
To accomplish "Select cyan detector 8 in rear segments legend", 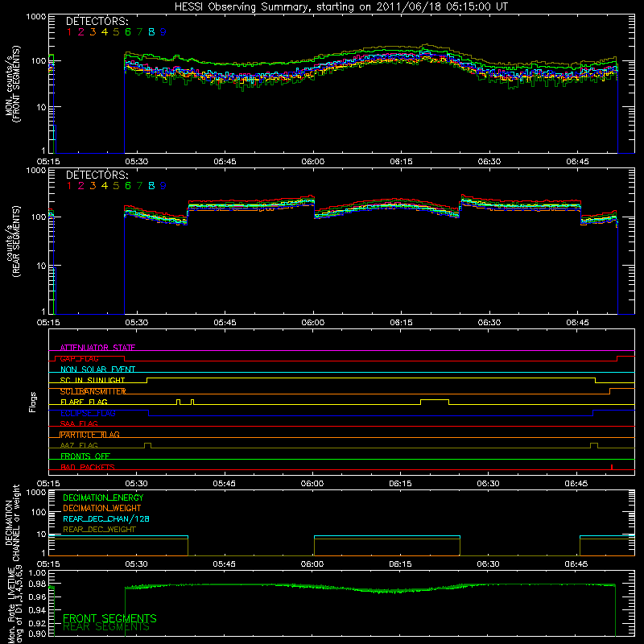I will [151, 186].
